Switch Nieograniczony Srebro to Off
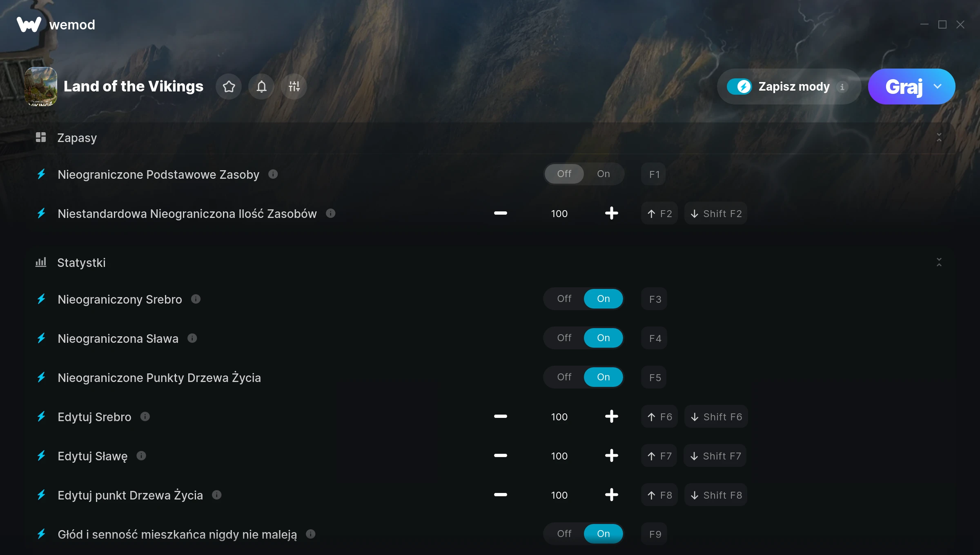Screen dimensions: 980x555 564,299
